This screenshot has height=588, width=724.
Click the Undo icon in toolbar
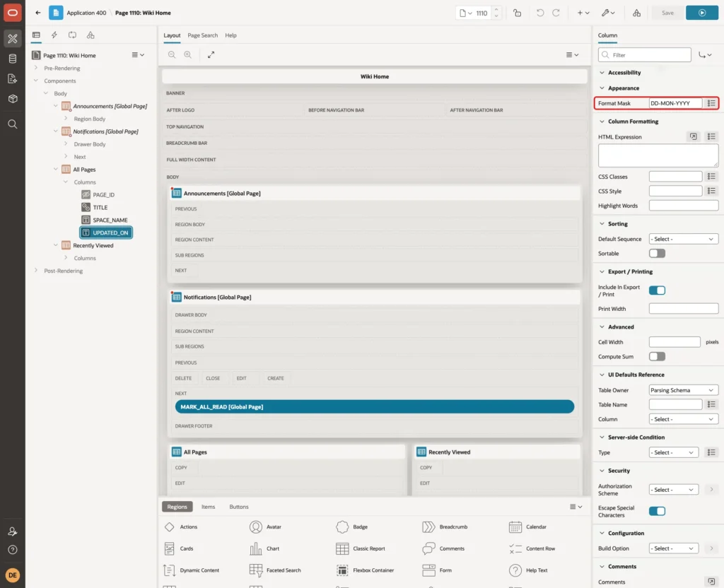[x=539, y=13]
